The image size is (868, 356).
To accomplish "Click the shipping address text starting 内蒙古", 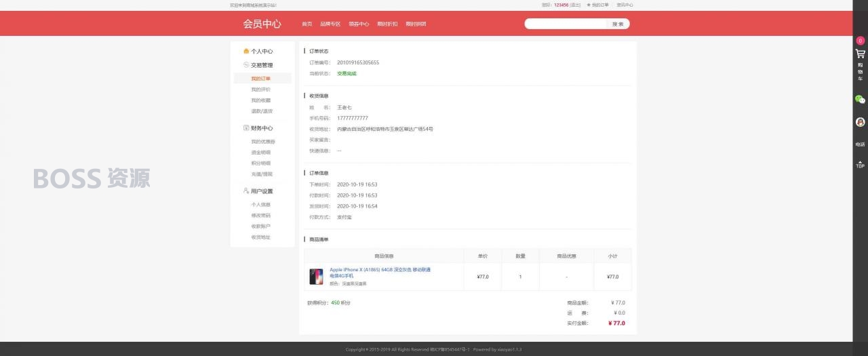I will [x=385, y=129].
